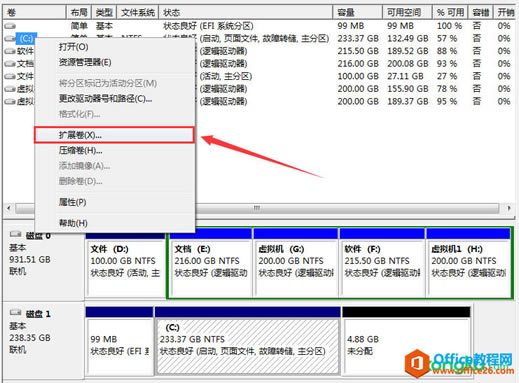The image size is (519, 383).
Task: Click the 189.37 GB free space cell
Action: coord(408,101)
